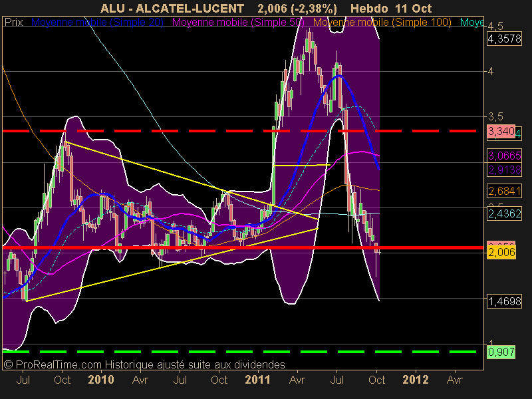Click the orange 2,6841 moving average label
The height and width of the screenshot is (399, 532).
click(504, 191)
